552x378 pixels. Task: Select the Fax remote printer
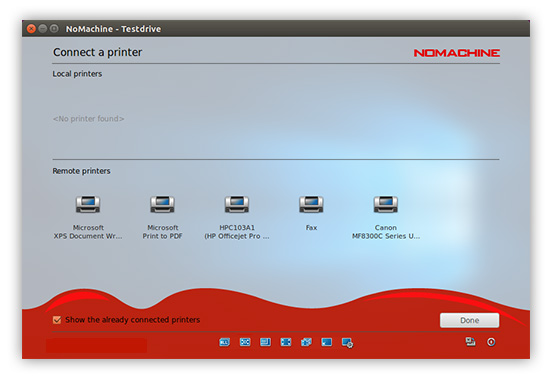click(x=311, y=213)
